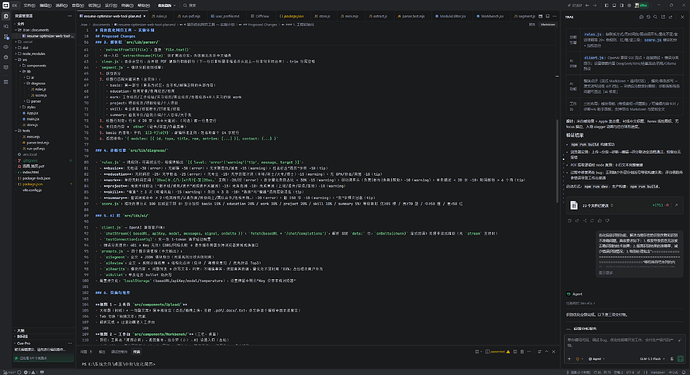Open the project name dropdown in title bar

click(166, 5)
